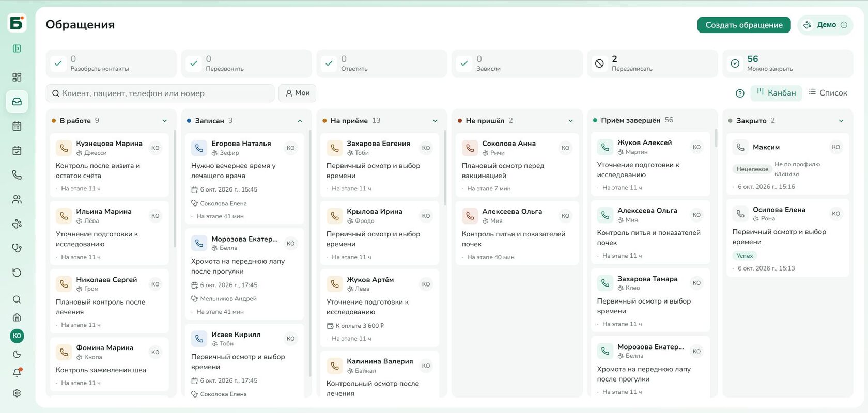
Task: Toggle the Записан column chevron
Action: (300, 121)
